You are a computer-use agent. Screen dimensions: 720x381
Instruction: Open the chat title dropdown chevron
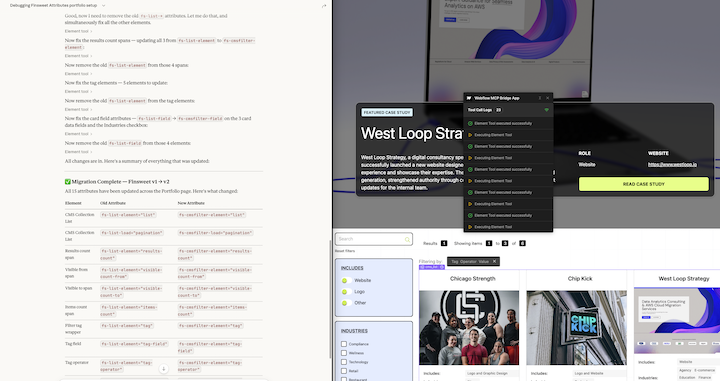[x=103, y=6]
